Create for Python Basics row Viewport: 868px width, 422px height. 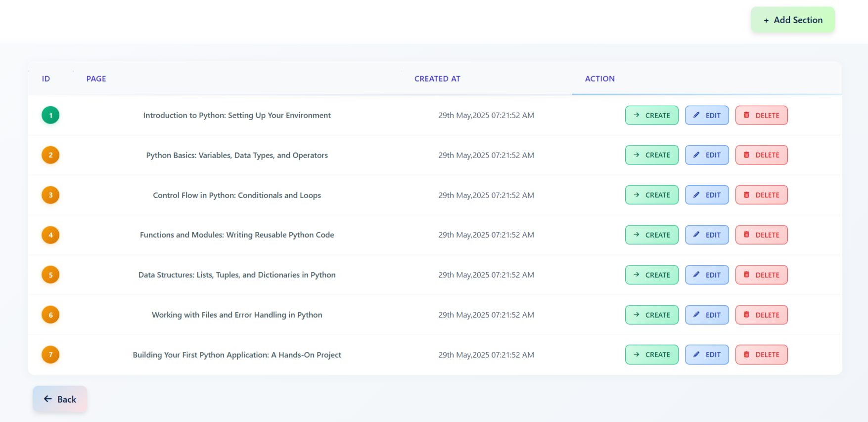(651, 155)
